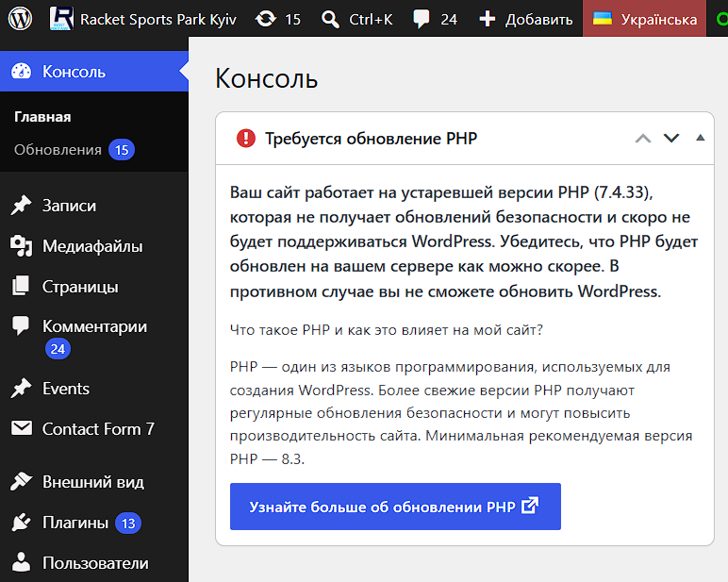Move the PHP panel down with chevron
The image size is (728, 582).
point(671,138)
